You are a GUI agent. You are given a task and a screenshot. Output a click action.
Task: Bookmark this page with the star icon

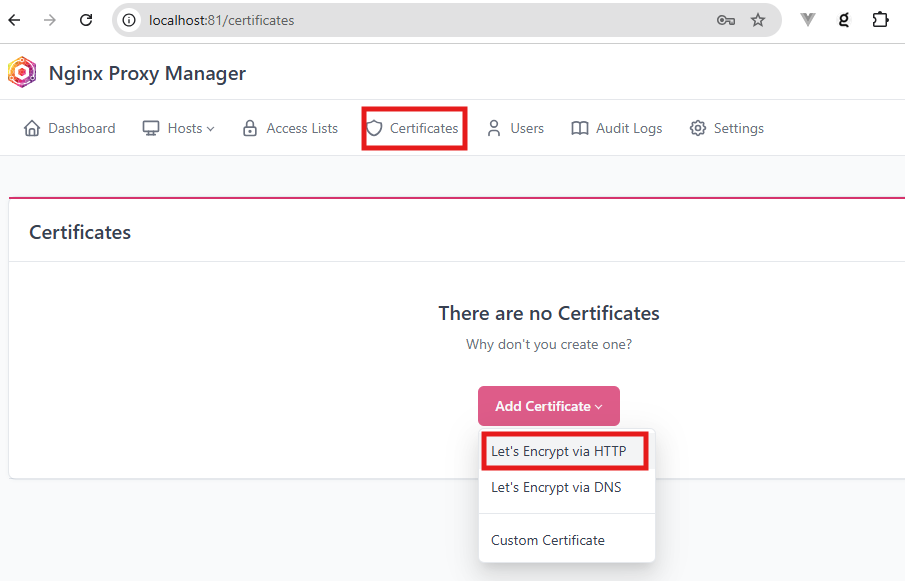pyautogui.click(x=758, y=20)
